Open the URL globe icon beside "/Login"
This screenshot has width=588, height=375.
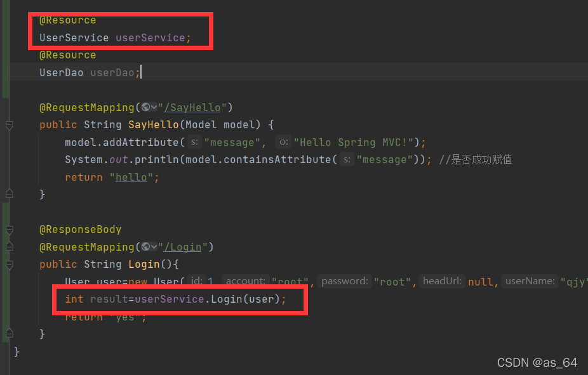[x=146, y=247]
